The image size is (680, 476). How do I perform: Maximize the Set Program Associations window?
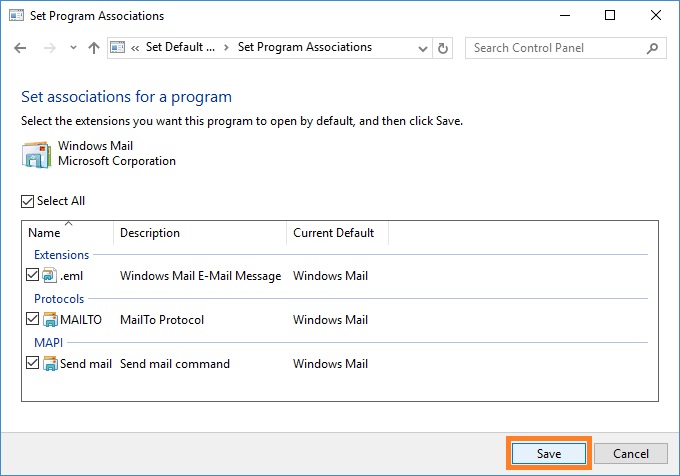(x=610, y=16)
